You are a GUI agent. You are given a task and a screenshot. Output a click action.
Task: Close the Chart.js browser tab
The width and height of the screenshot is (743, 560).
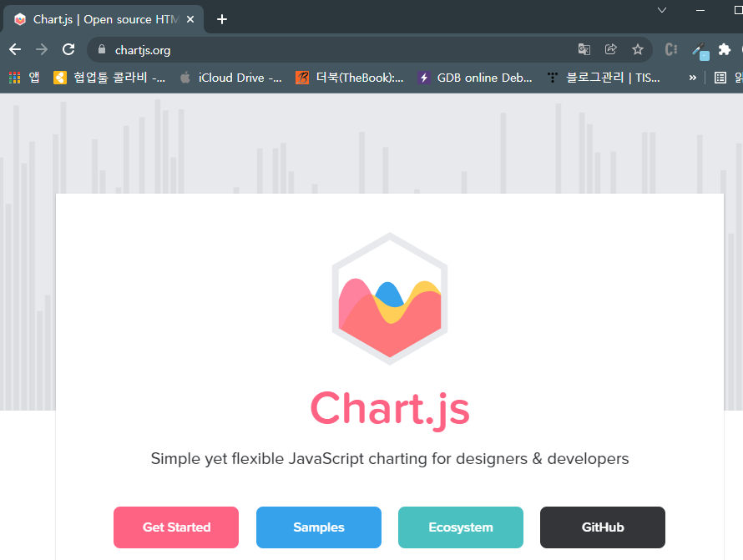[x=190, y=19]
